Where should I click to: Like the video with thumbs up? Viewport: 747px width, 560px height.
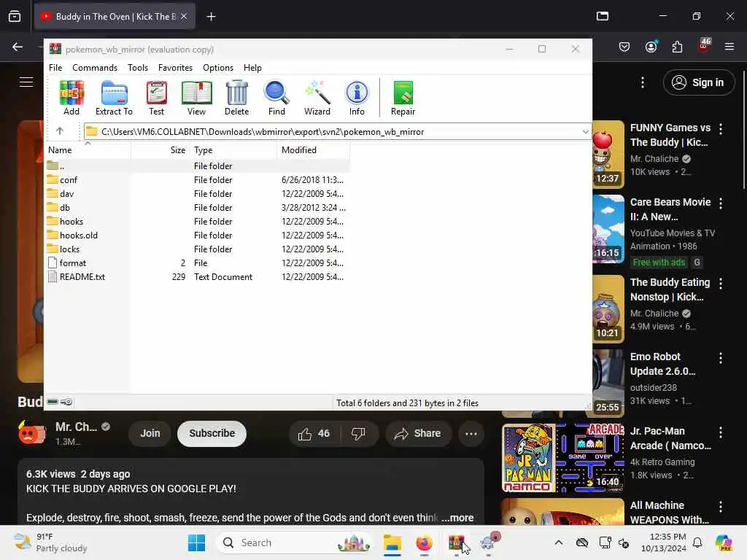click(x=314, y=433)
